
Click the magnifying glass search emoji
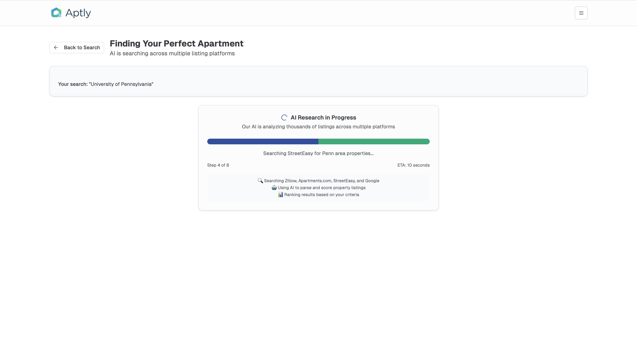260,181
